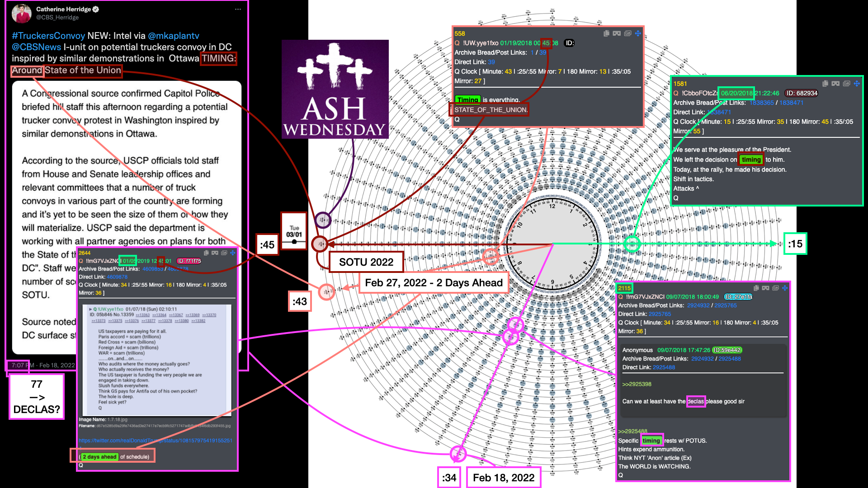This screenshot has width=868, height=488.
Task: Open the @CBSNews mention
Action: (x=36, y=47)
